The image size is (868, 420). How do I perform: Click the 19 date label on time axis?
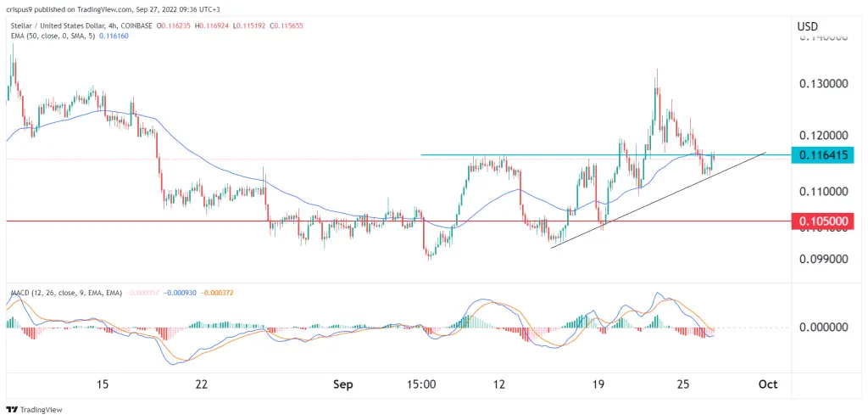598,384
